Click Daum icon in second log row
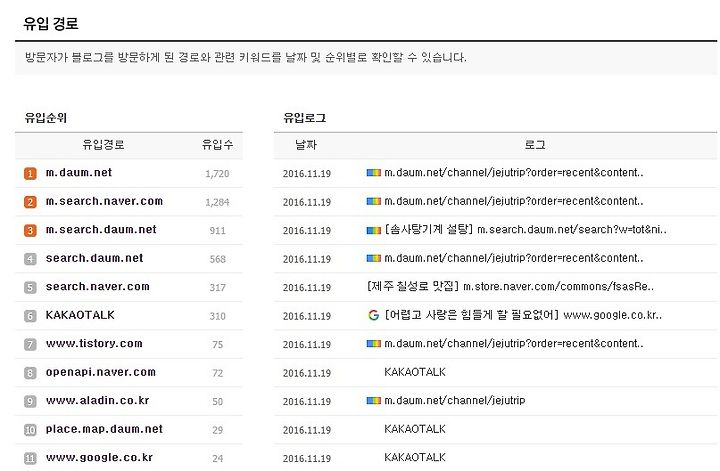This screenshot has width=720, height=471. pos(374,201)
